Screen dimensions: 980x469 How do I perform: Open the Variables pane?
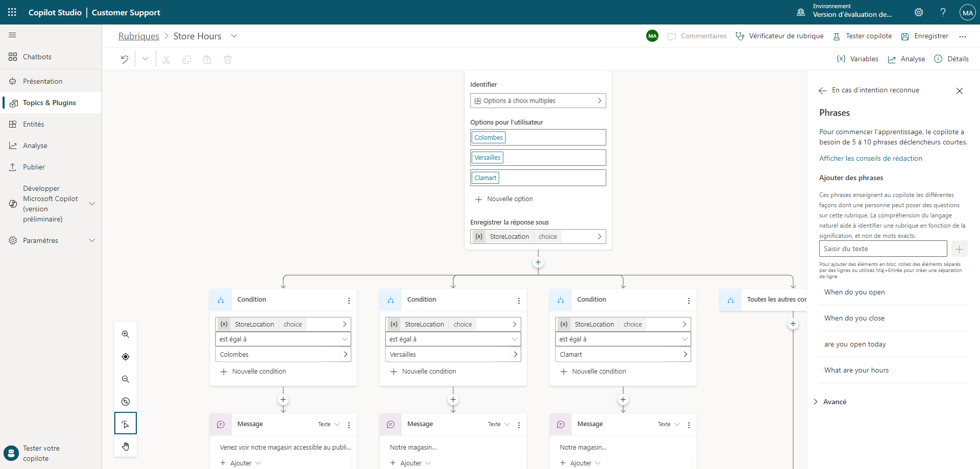coord(858,59)
